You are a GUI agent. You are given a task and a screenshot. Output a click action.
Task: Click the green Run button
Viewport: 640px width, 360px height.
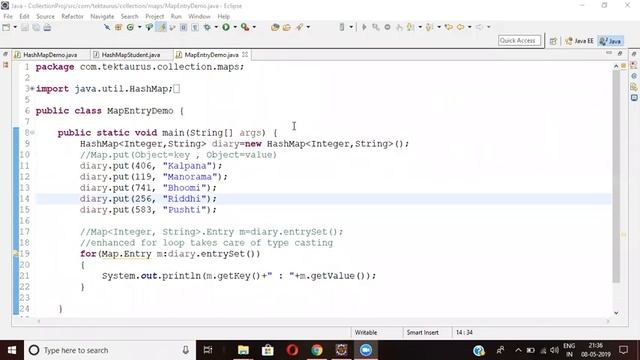pyautogui.click(x=226, y=27)
